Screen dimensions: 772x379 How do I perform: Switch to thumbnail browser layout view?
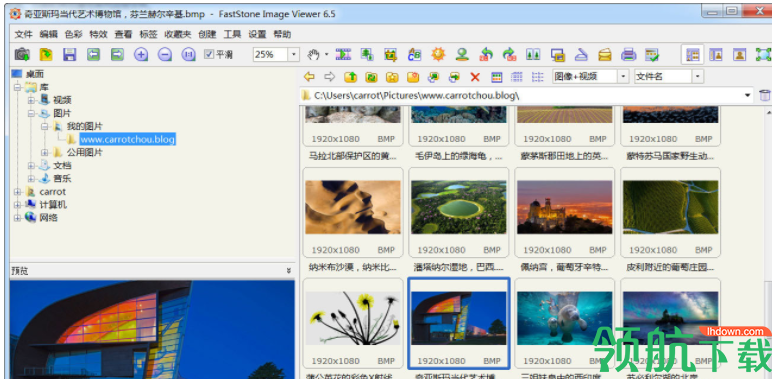point(693,54)
